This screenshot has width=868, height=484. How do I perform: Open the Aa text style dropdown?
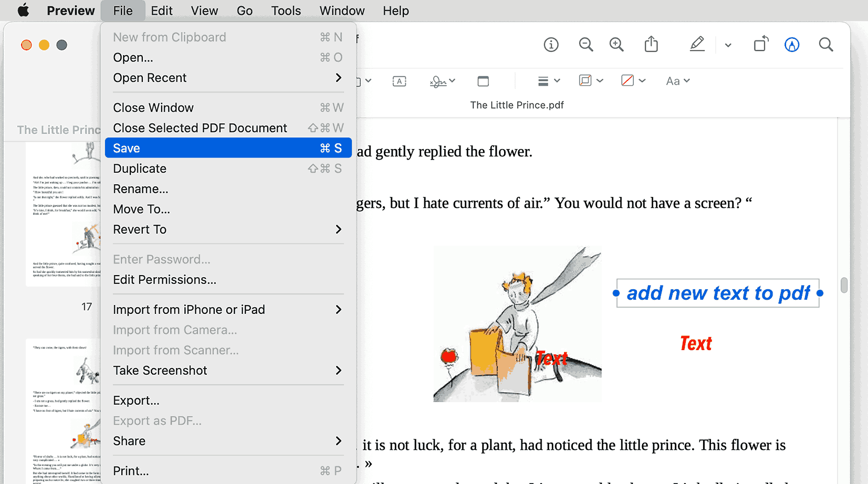[x=677, y=80]
